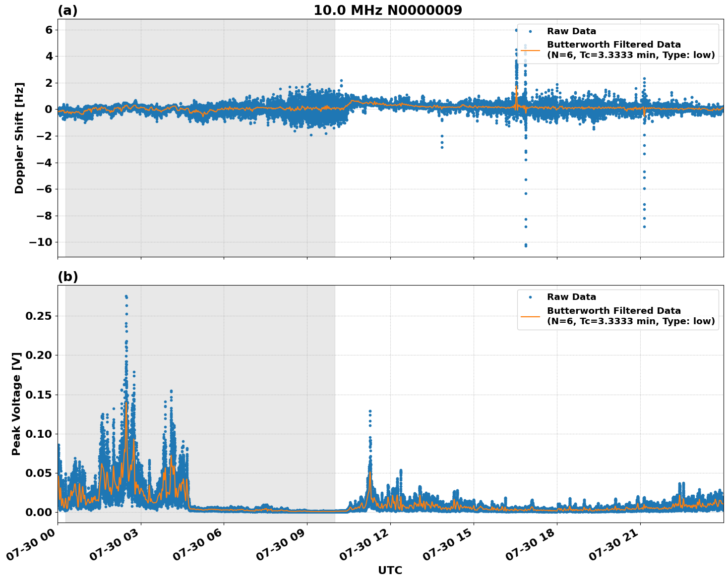Expand the subplot label (a)
Screen dimensions: 728x581
tap(68, 9)
